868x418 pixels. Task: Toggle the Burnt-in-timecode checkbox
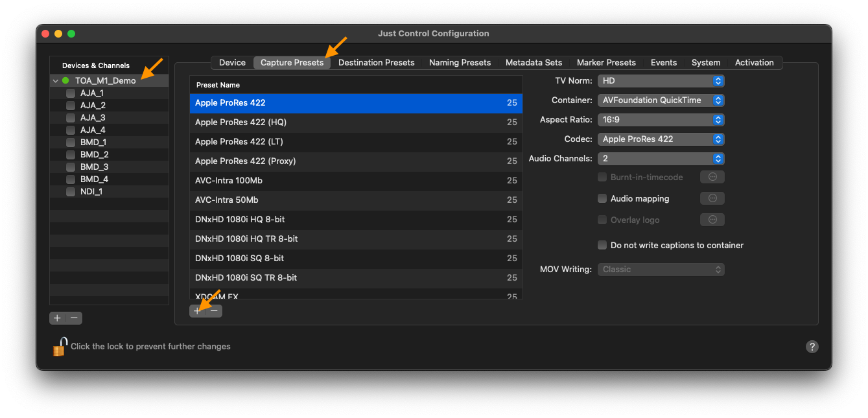tap(602, 177)
